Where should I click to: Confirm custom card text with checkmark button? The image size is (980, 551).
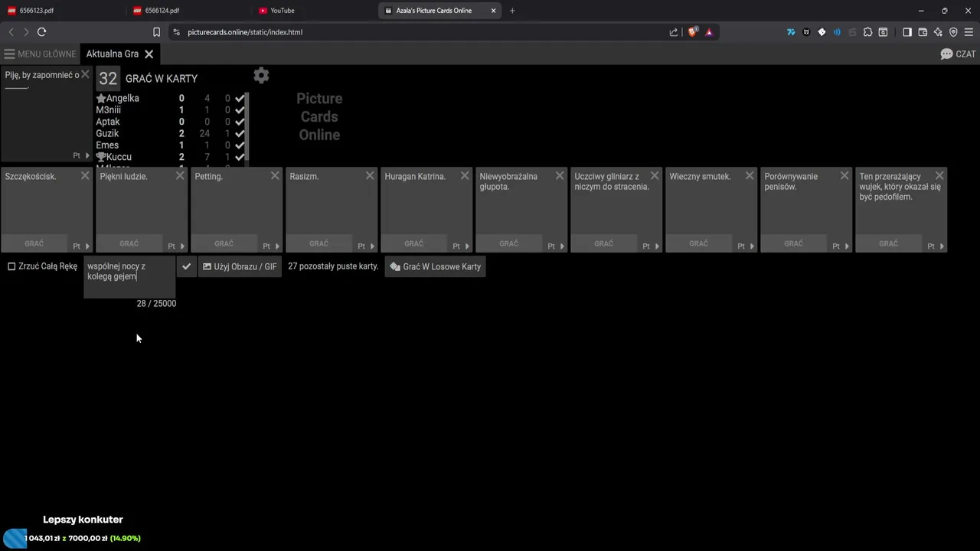186,266
